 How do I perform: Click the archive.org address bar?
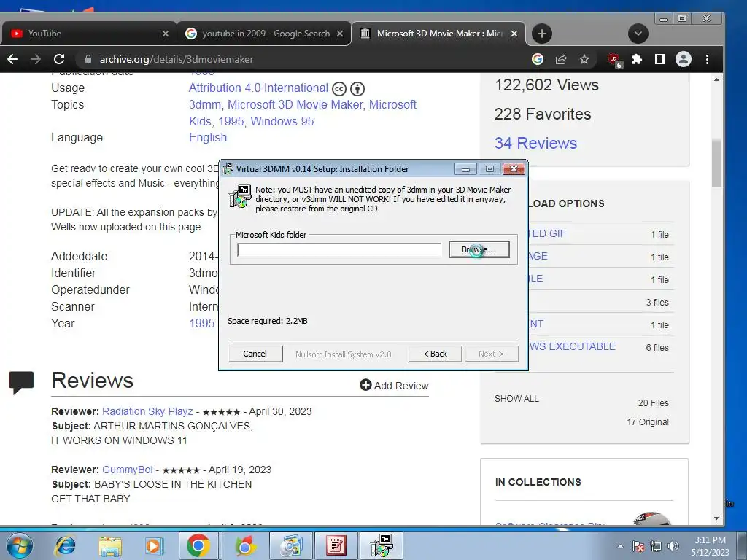pos(305,59)
